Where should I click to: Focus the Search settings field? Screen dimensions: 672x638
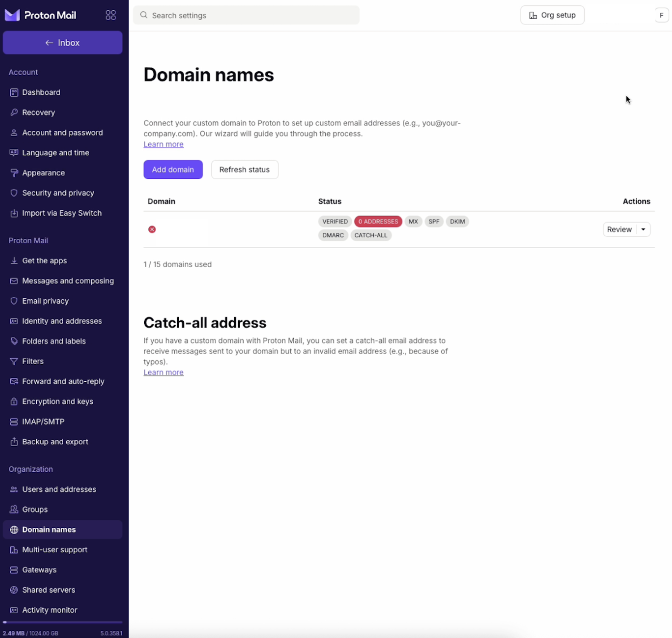(246, 15)
